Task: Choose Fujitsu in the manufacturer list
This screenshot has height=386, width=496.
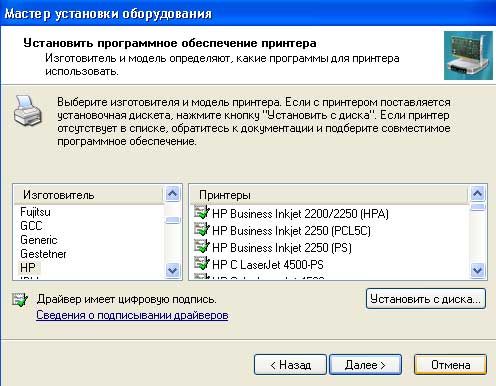Action: (x=35, y=212)
